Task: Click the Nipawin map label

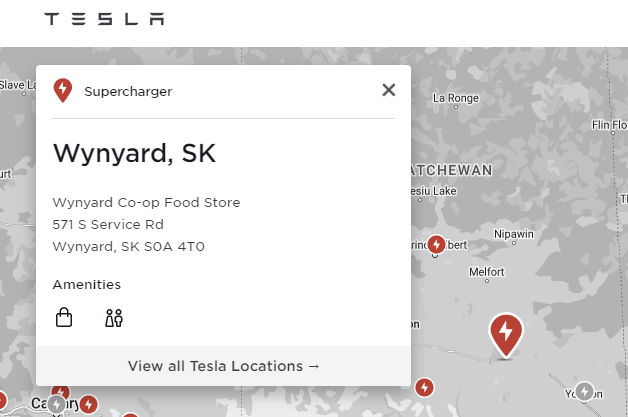Action: [514, 234]
